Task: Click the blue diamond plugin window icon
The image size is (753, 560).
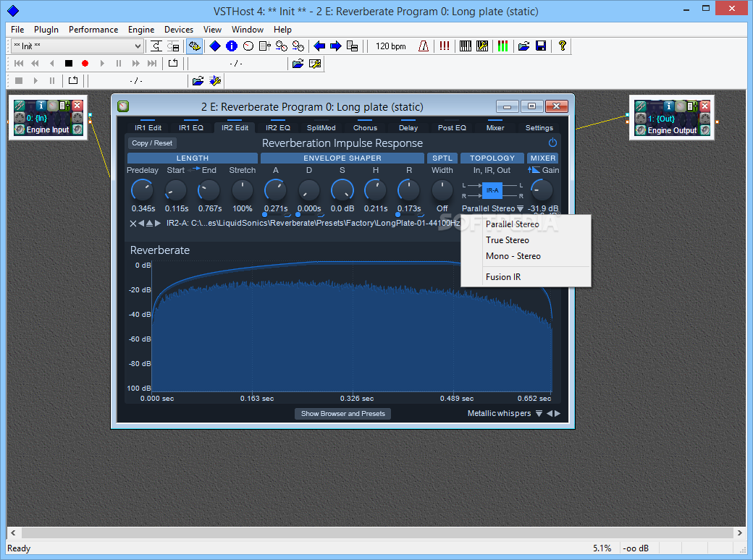Action: (215, 46)
